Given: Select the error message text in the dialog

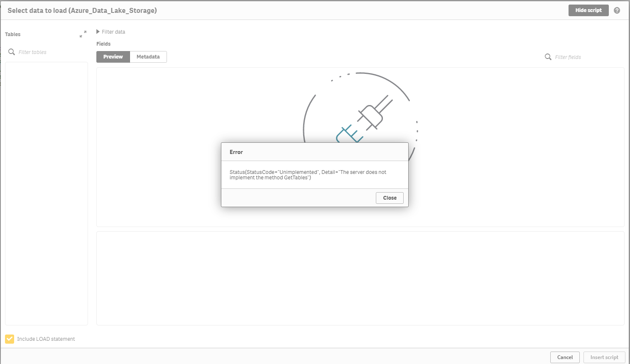Looking at the screenshot, I should point(308,174).
